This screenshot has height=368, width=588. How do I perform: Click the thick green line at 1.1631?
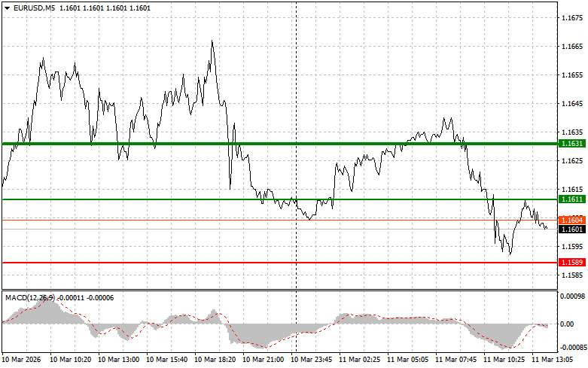[x=280, y=144]
